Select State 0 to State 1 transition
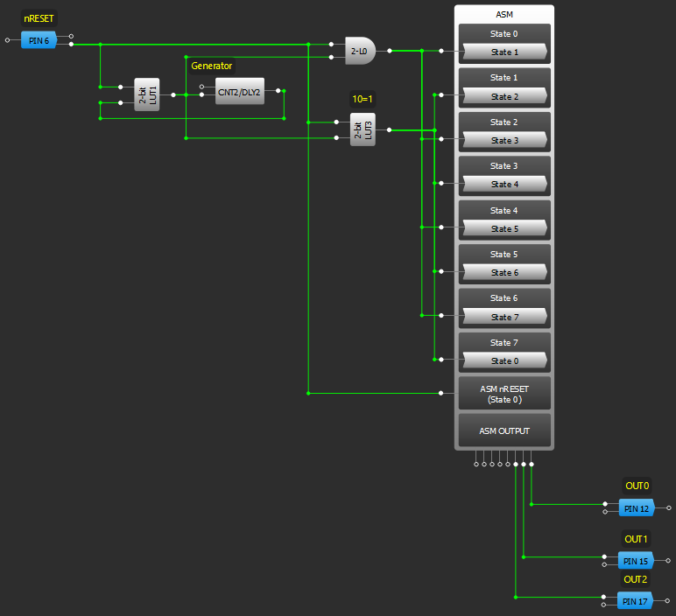676x616 pixels. click(x=503, y=52)
